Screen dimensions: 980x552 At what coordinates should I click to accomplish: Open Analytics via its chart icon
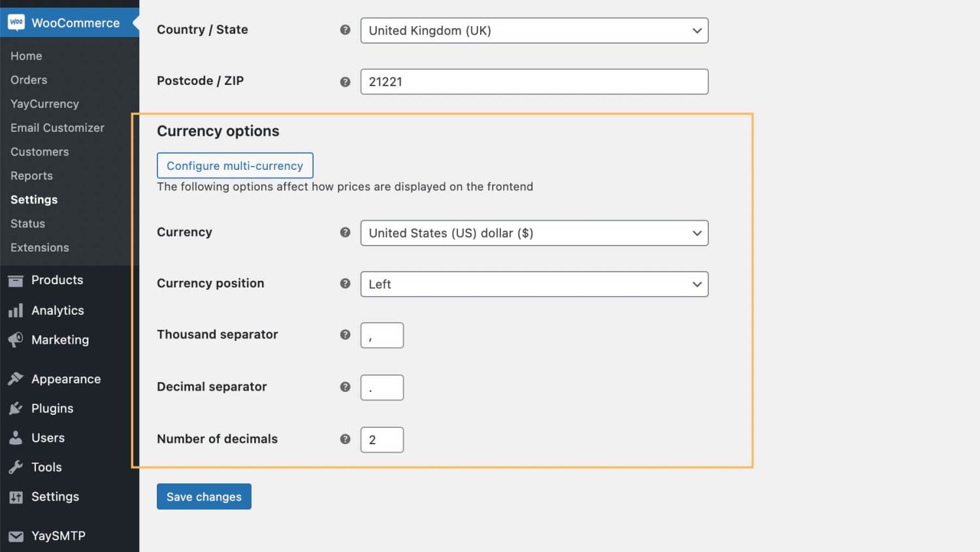(x=16, y=310)
